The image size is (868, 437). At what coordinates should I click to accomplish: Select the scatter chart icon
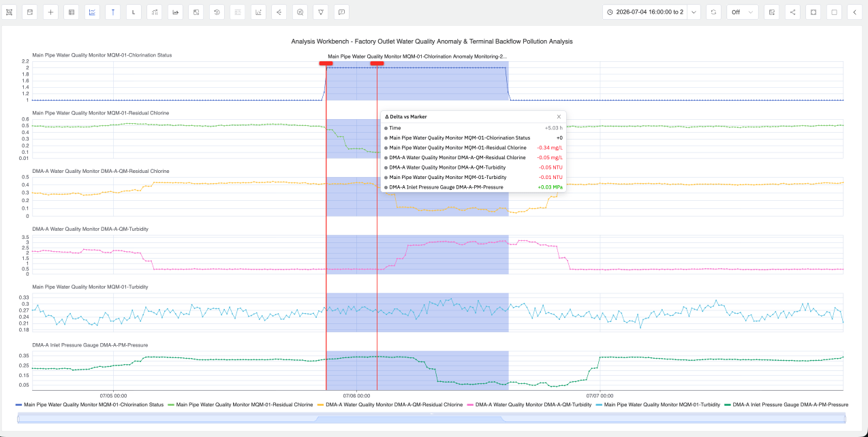click(x=258, y=12)
